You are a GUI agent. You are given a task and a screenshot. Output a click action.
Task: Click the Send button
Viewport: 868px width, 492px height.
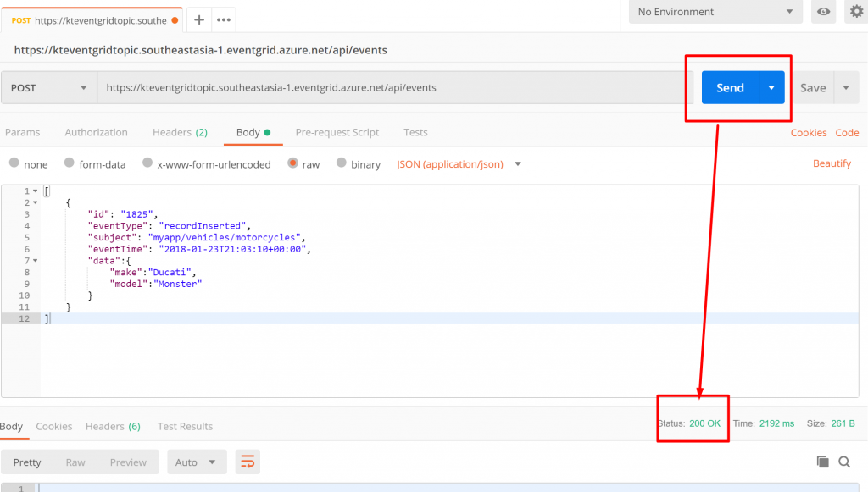click(x=730, y=87)
